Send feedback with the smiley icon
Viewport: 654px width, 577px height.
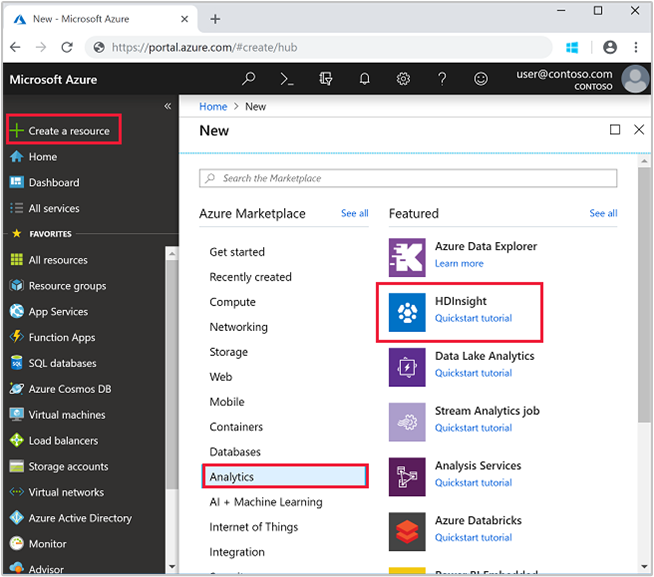point(480,78)
